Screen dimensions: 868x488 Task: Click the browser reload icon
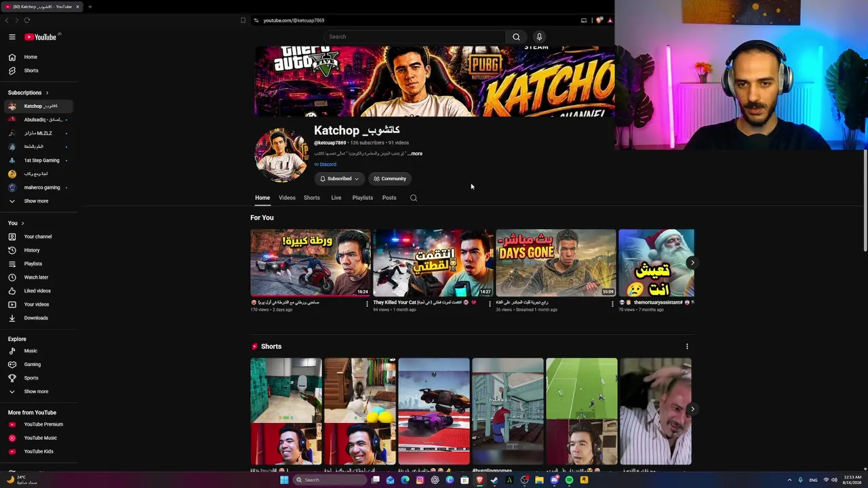tap(27, 20)
